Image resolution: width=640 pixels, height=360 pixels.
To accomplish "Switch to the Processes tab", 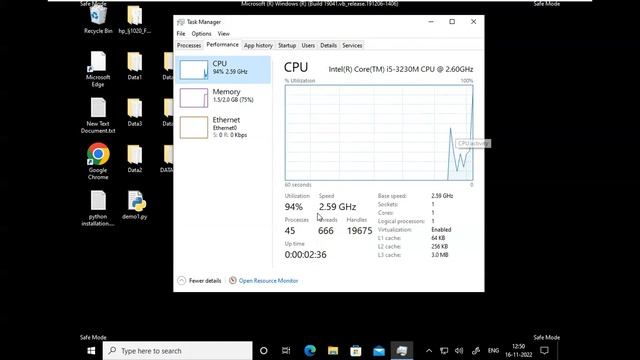I will pos(189,45).
